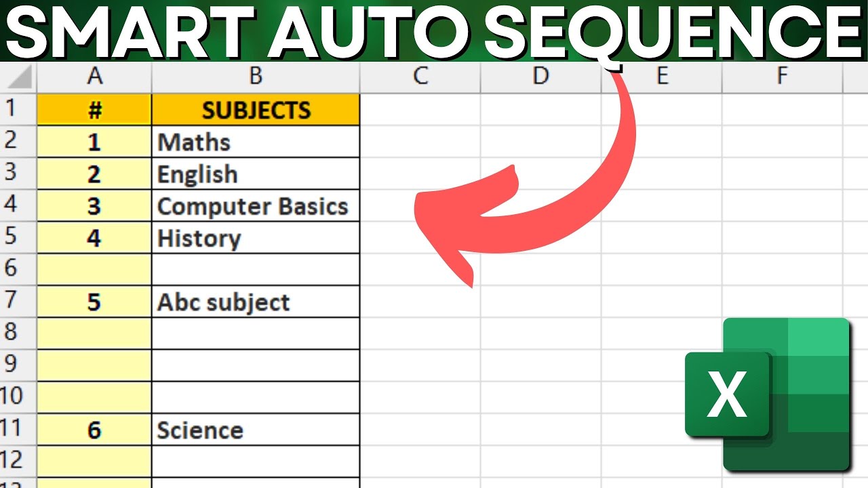Viewport: 868px width, 488px height.
Task: Select row 2 header
Action: (18, 142)
